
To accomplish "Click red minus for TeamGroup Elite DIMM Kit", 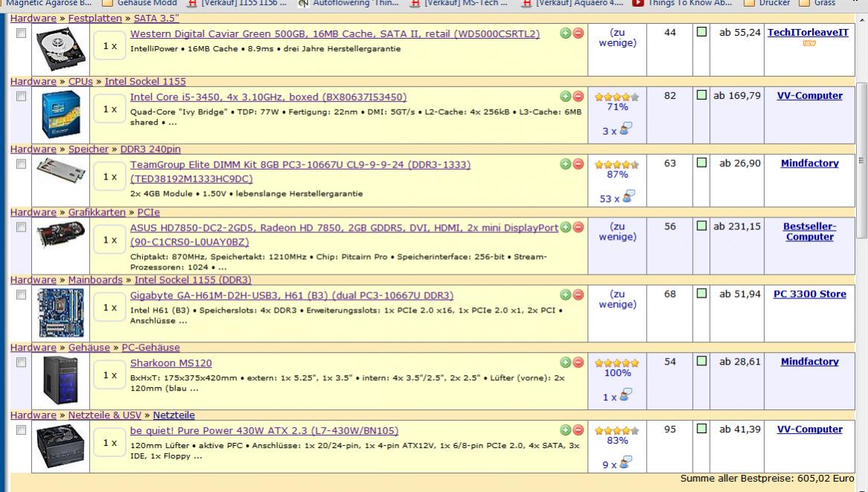I will coord(578,164).
